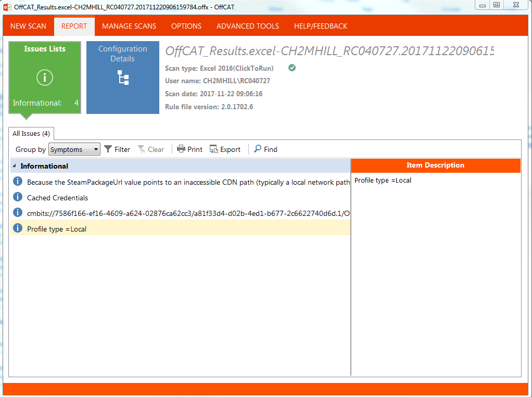Click the Find button label
The width and height of the screenshot is (532, 397).
(270, 149)
